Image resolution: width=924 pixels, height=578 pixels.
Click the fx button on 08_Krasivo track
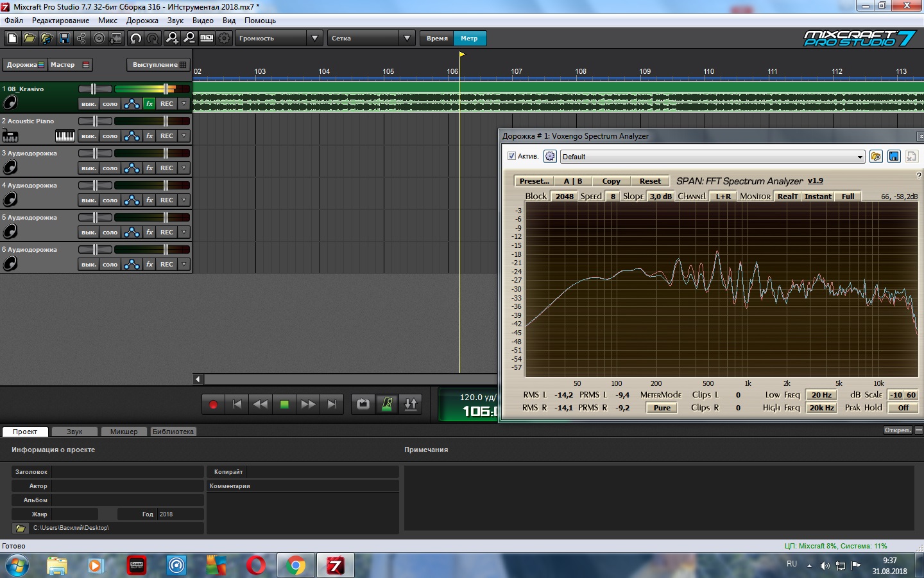(150, 104)
